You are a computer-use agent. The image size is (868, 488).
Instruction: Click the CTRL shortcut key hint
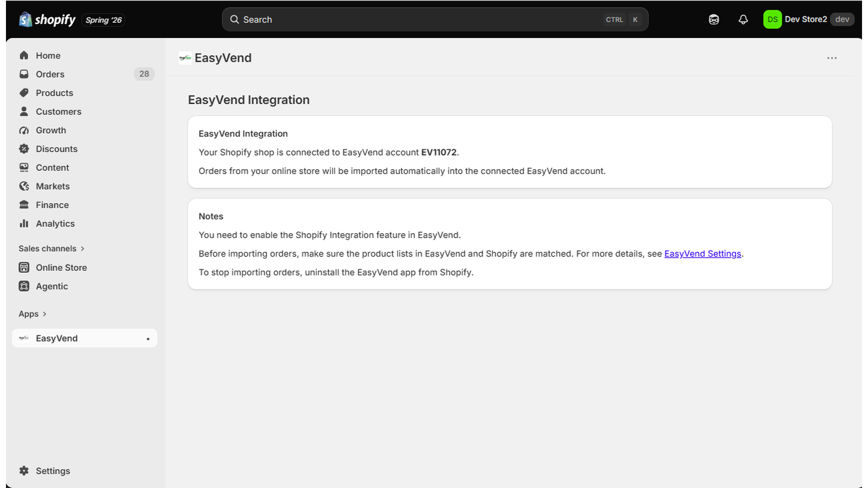tap(614, 20)
